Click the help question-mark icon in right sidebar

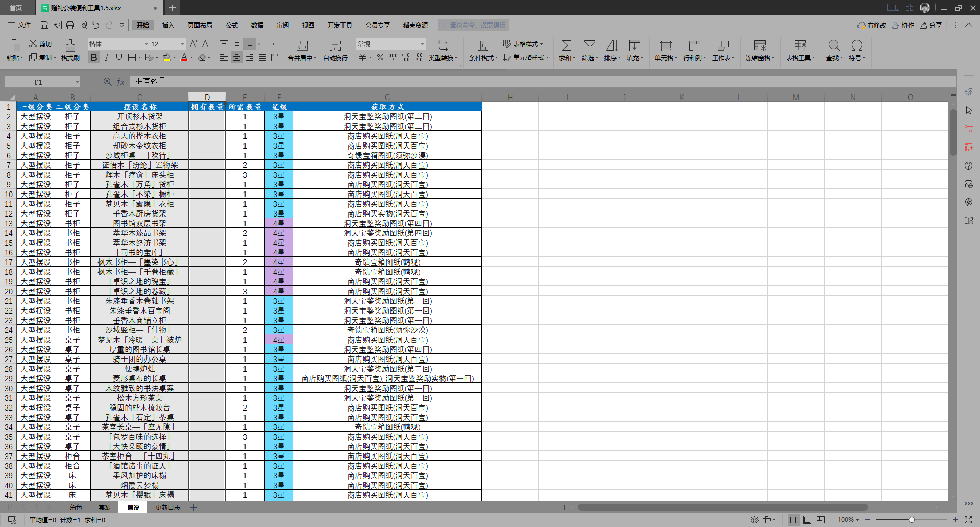coord(969,165)
